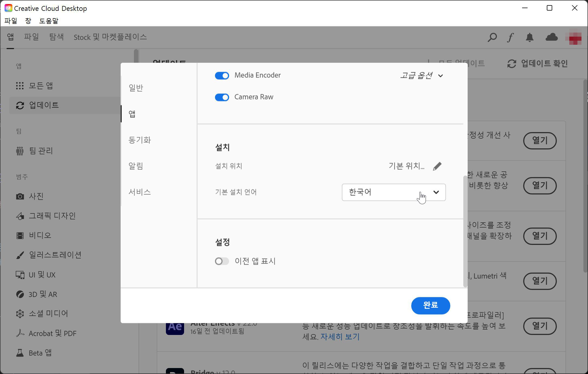This screenshot has height=374, width=588.
Task: Click the pencil icon to edit install location
Action: coord(437,166)
